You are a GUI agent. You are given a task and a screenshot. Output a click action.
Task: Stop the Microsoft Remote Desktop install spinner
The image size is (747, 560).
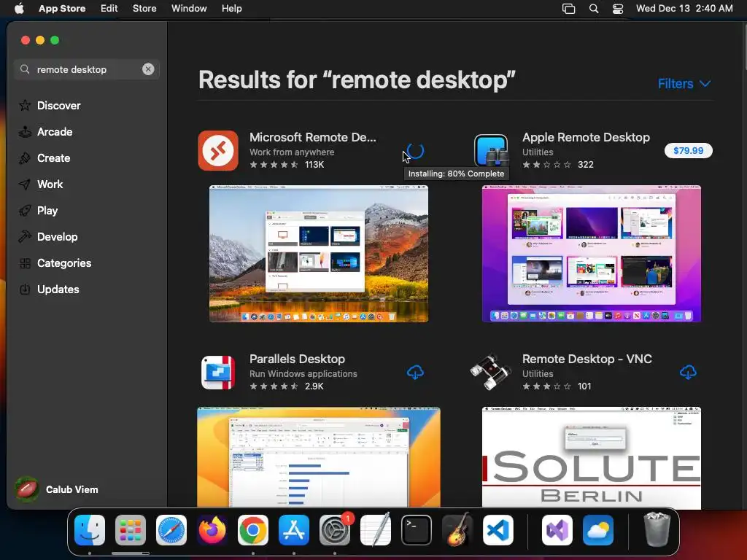click(415, 150)
